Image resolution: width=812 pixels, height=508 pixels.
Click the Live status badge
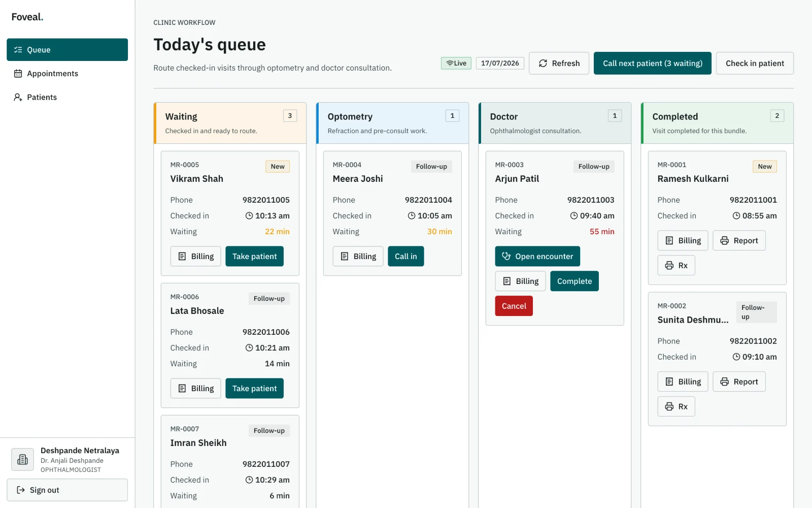pyautogui.click(x=456, y=63)
